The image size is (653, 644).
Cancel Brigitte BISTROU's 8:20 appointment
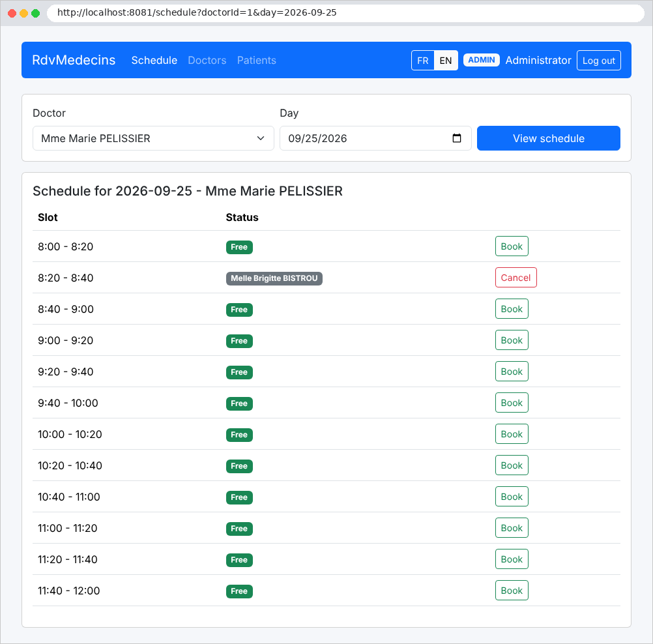[515, 278]
